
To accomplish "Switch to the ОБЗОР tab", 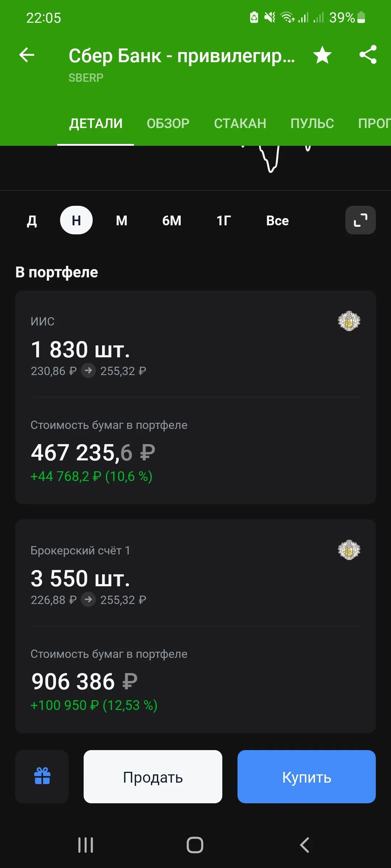I will pos(168,123).
